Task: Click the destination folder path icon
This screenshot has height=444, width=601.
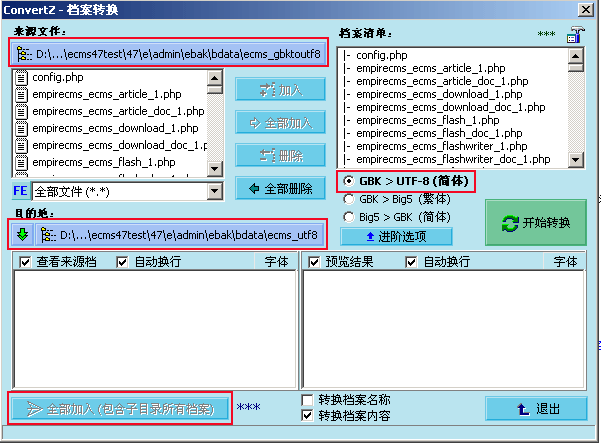Action: coord(46,236)
